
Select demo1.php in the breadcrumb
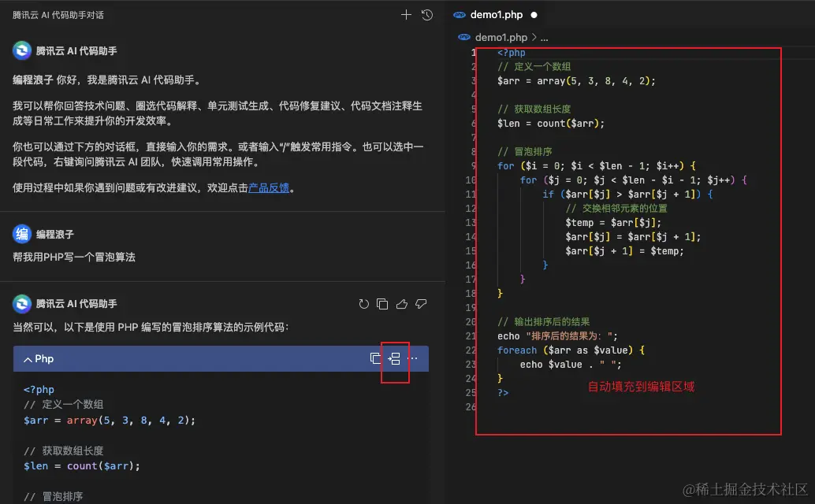click(x=501, y=37)
